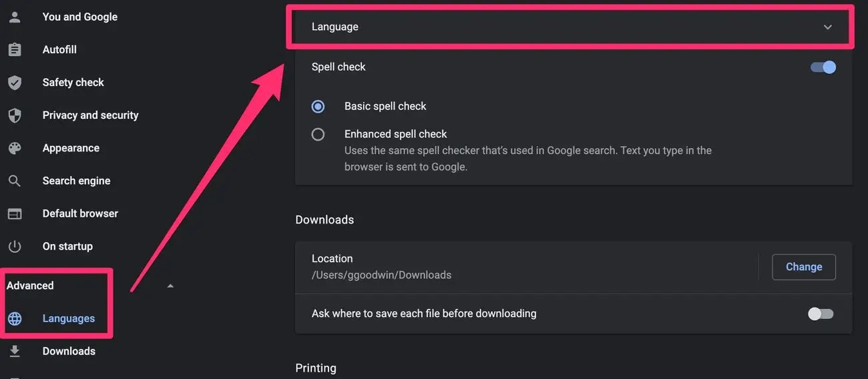Click the Safety check shield icon

pyautogui.click(x=15, y=82)
